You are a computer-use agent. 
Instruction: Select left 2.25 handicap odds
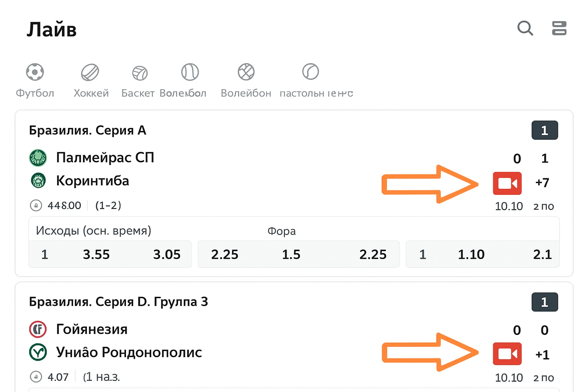point(225,255)
